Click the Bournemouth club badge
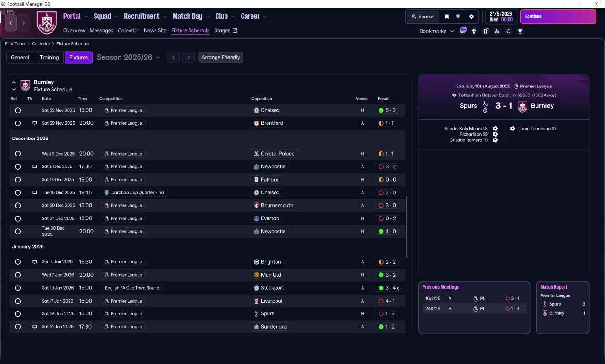Viewport: 605px width, 364px height. 256,205
